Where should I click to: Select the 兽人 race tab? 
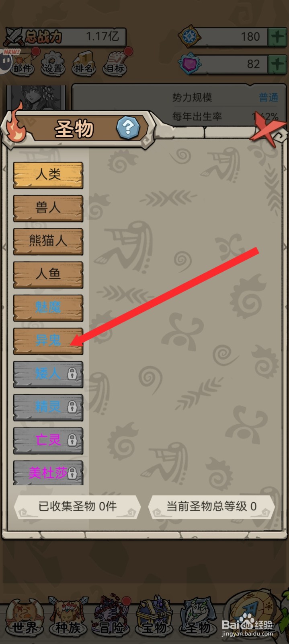click(48, 208)
